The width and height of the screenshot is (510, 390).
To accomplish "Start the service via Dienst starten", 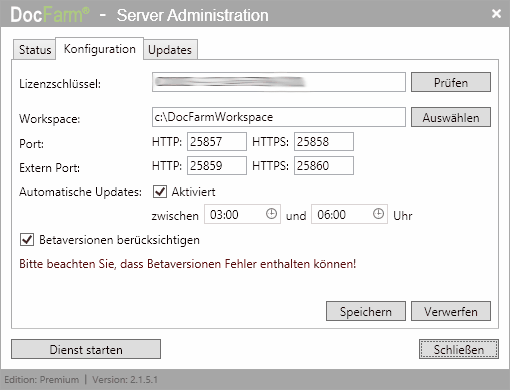I will (86, 349).
